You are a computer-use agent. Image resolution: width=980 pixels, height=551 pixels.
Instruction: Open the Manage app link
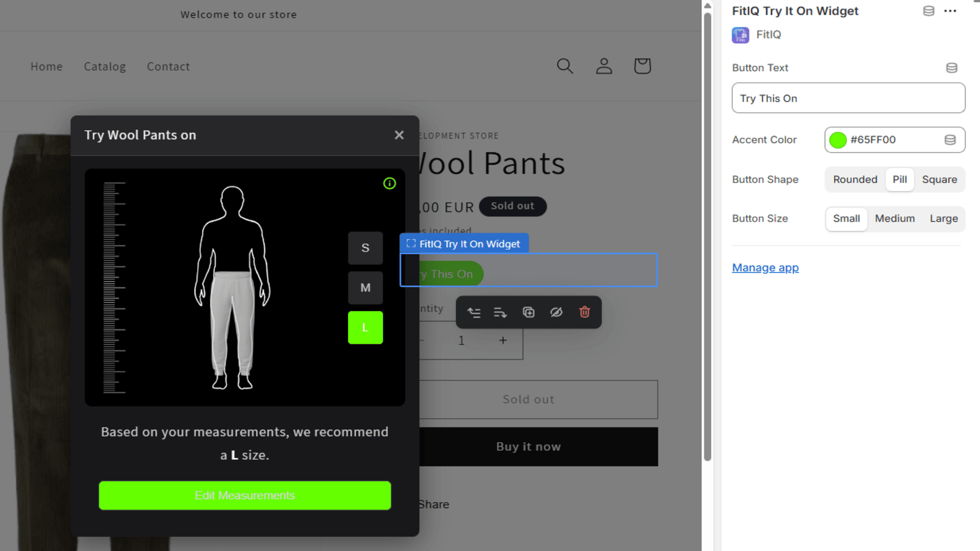click(x=765, y=268)
